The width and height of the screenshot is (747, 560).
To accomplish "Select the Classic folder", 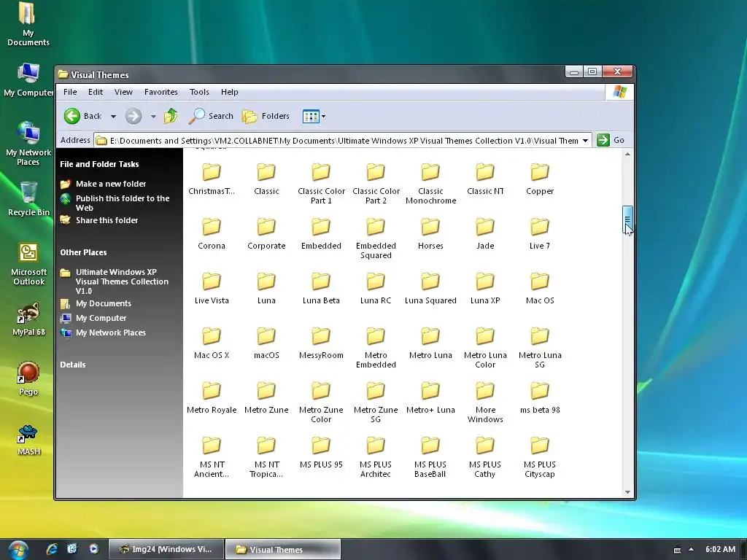I will [266, 179].
